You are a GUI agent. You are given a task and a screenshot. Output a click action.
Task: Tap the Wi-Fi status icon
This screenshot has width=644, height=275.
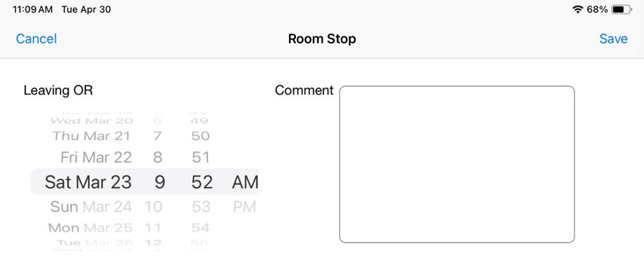point(578,10)
